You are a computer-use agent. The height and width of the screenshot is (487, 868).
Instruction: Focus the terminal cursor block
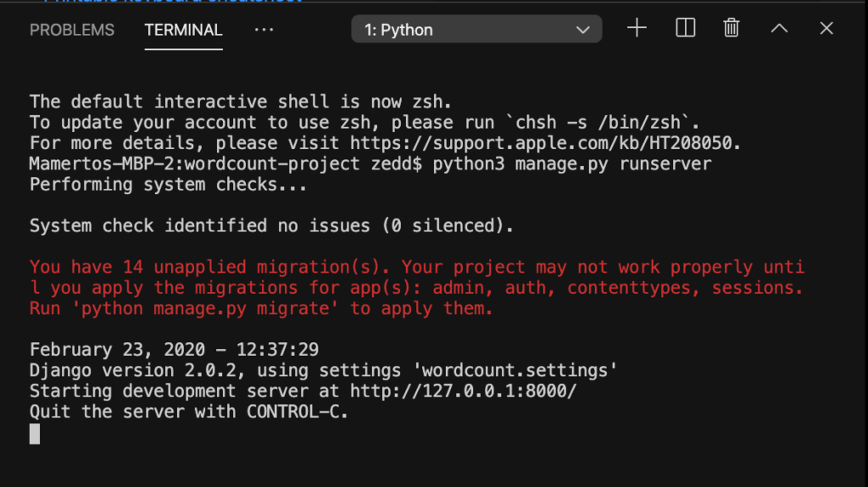point(35,434)
